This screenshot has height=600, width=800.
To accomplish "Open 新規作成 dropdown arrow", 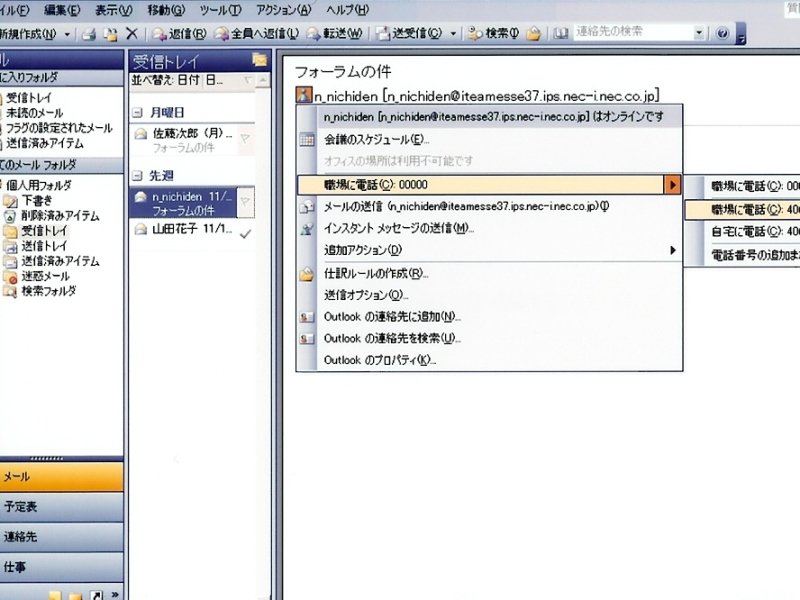I will point(67,35).
